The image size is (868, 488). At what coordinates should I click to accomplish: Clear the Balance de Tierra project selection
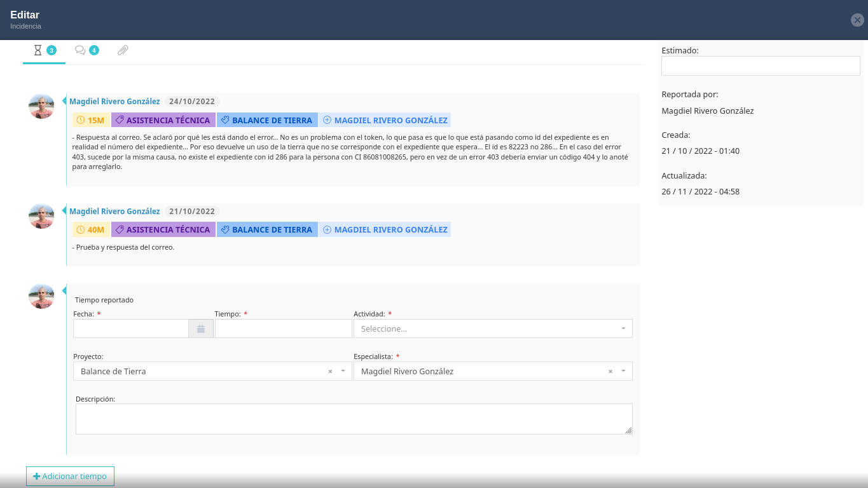330,371
